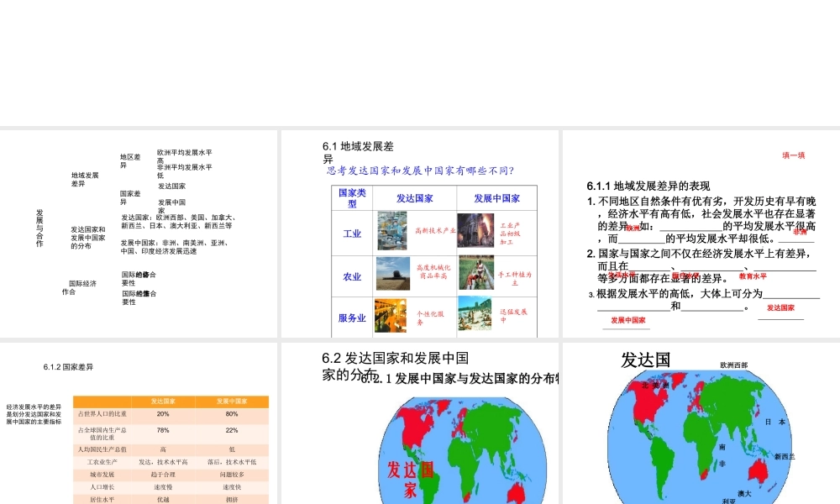This screenshot has height=504, width=840.
Task: Click the 填一填 red label
Action: click(794, 155)
